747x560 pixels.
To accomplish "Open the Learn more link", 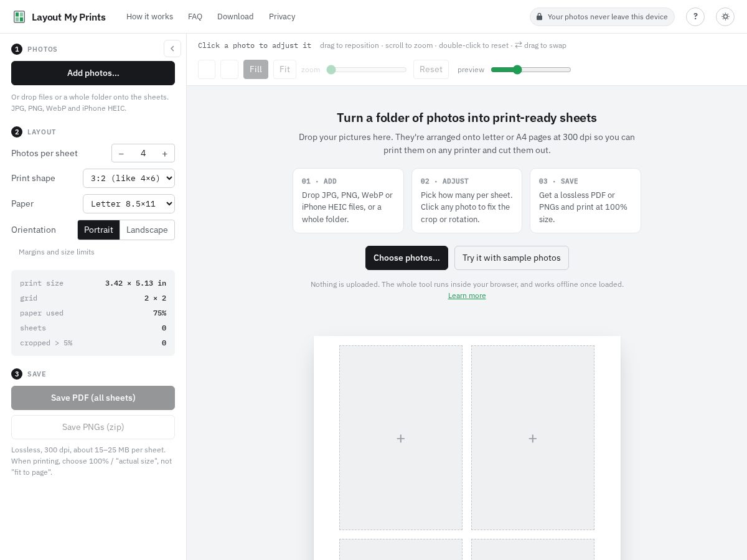I will pyautogui.click(x=467, y=296).
